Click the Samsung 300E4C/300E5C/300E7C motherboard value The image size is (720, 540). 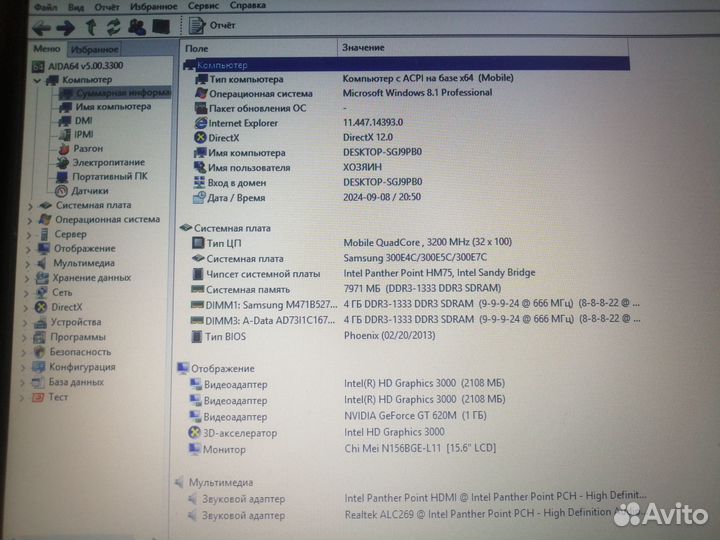click(415, 258)
